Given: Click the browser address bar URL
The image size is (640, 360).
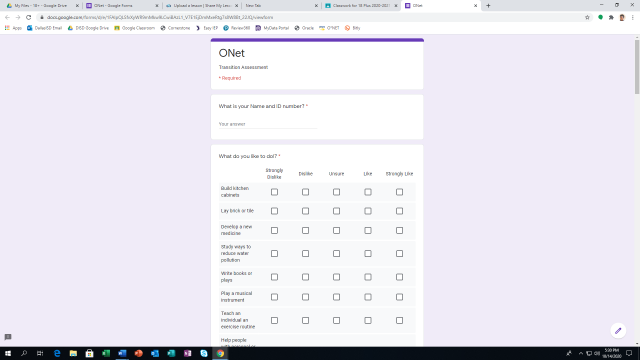Looking at the screenshot, I should point(160,17).
